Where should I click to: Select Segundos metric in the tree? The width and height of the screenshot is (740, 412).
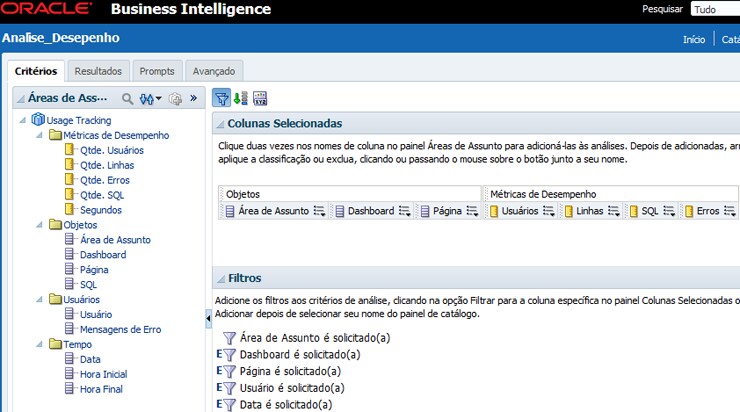coord(101,210)
